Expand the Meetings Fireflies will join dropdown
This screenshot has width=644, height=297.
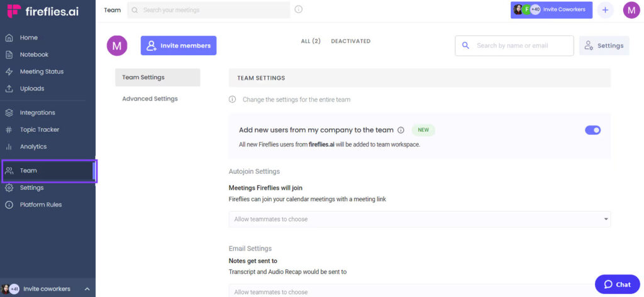click(x=419, y=219)
